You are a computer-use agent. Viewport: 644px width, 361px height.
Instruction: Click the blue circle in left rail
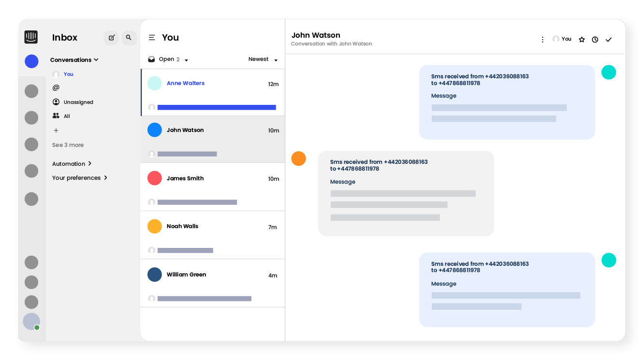[31, 61]
